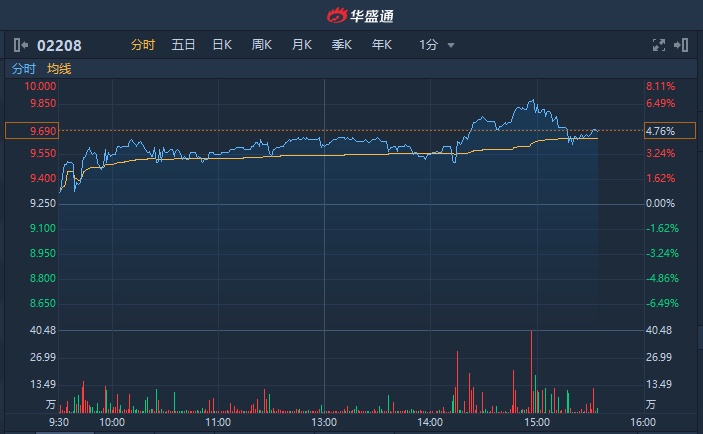
Task: Click the stock code 02208
Action: click(x=59, y=44)
